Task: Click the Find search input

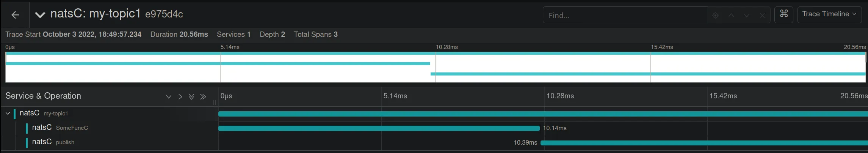Action: point(625,15)
